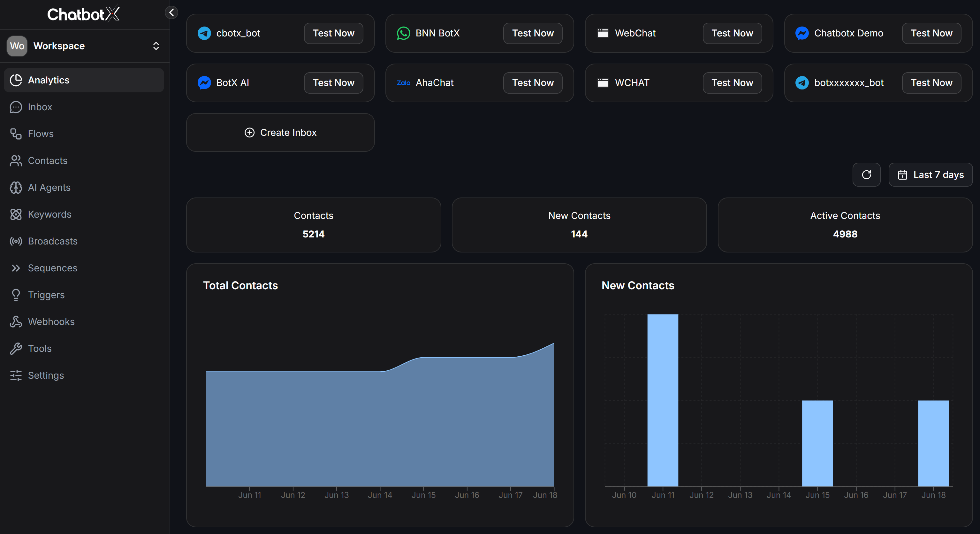This screenshot has width=980, height=534.
Task: Click the botxxxxxxx_bot Telegram icon
Action: coord(802,82)
